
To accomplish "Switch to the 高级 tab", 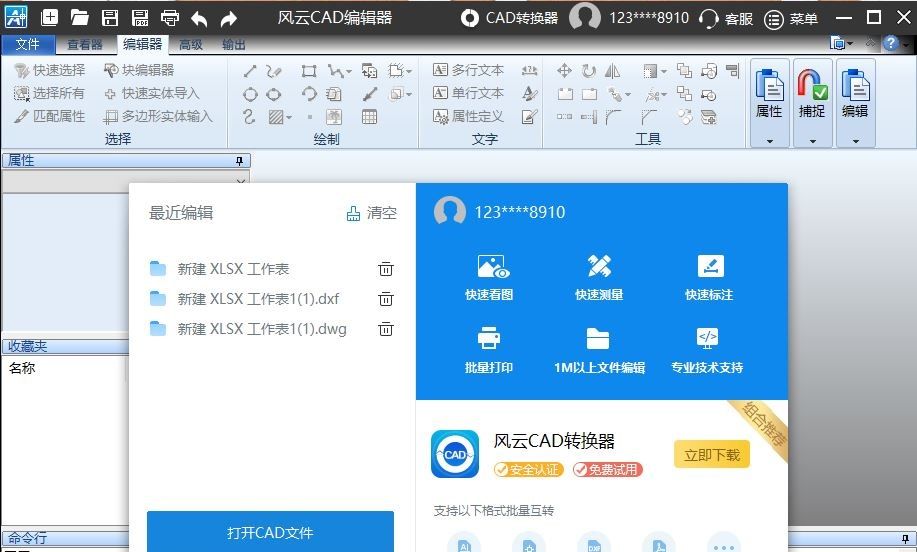I will (191, 44).
